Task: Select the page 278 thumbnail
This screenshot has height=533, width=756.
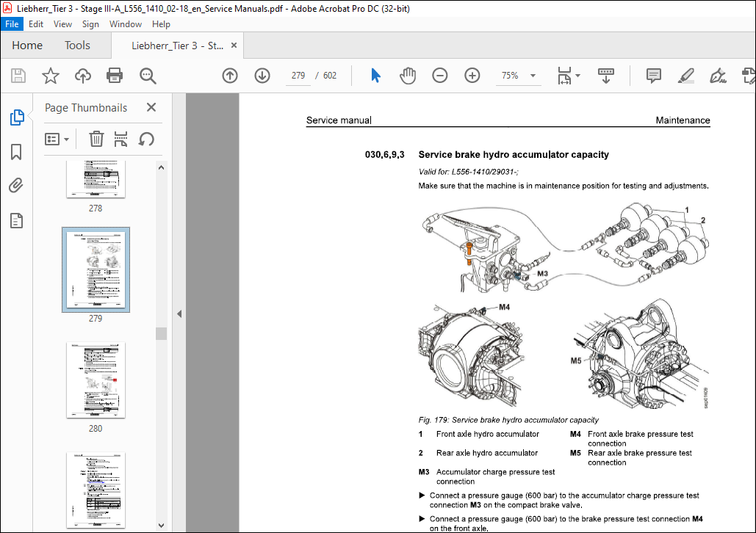Action: (x=96, y=179)
